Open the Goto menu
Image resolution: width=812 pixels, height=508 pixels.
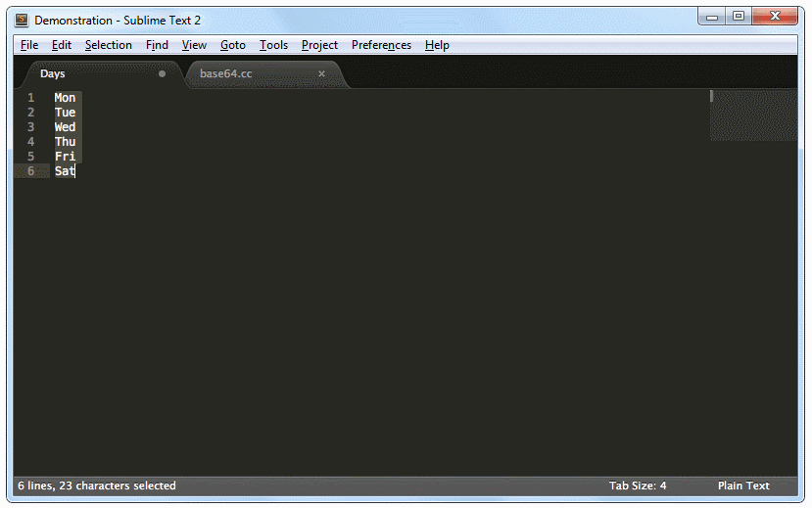point(232,45)
